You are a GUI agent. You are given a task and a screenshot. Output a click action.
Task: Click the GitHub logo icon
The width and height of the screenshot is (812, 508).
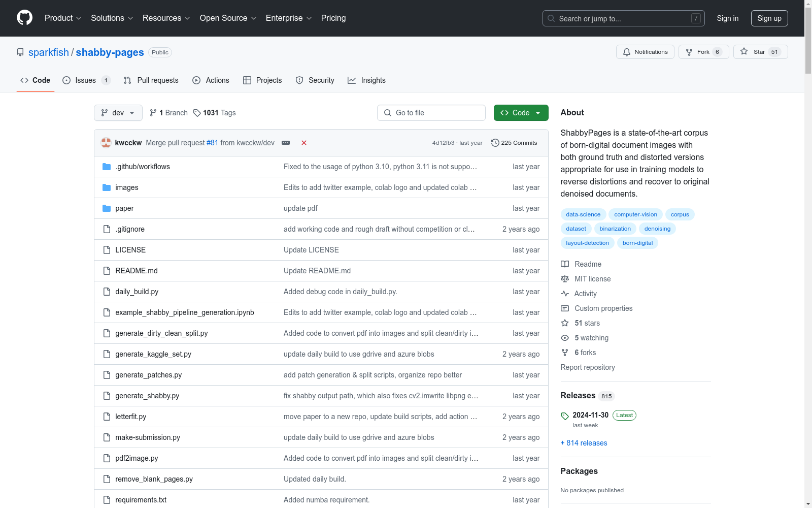[24, 18]
